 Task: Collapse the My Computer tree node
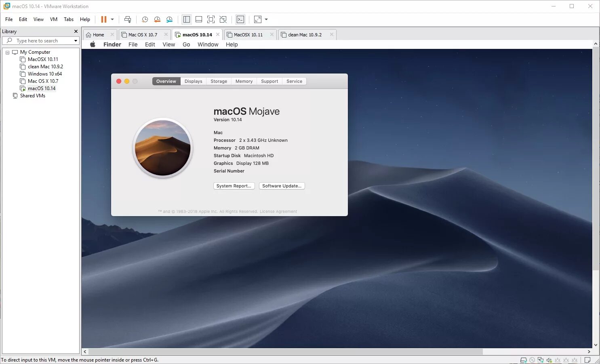point(7,53)
